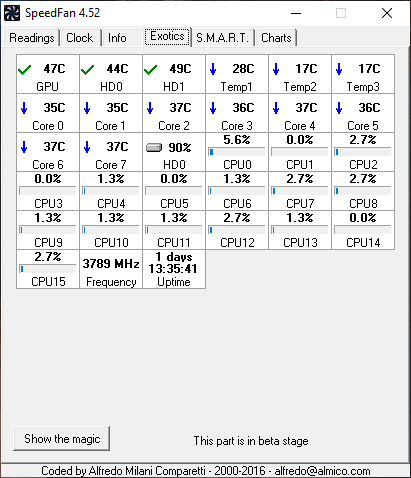
Task: Click the 28C Temp1 value
Action: [x=243, y=69]
